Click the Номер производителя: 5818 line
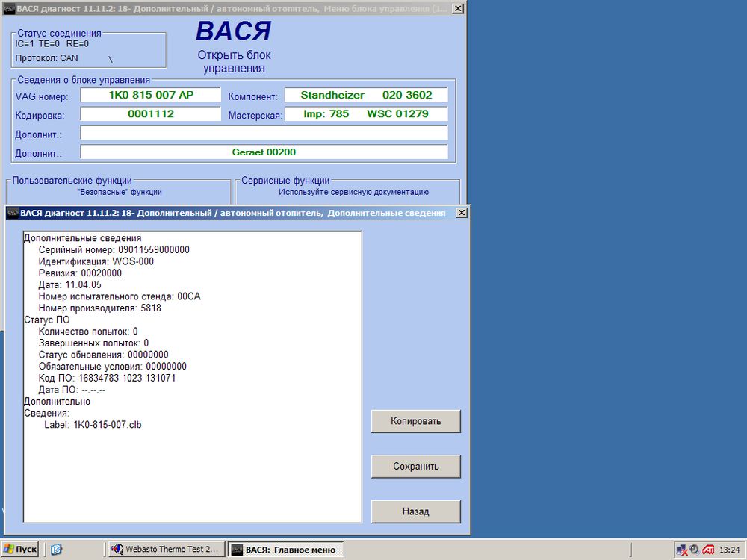The image size is (747, 560). click(x=99, y=308)
